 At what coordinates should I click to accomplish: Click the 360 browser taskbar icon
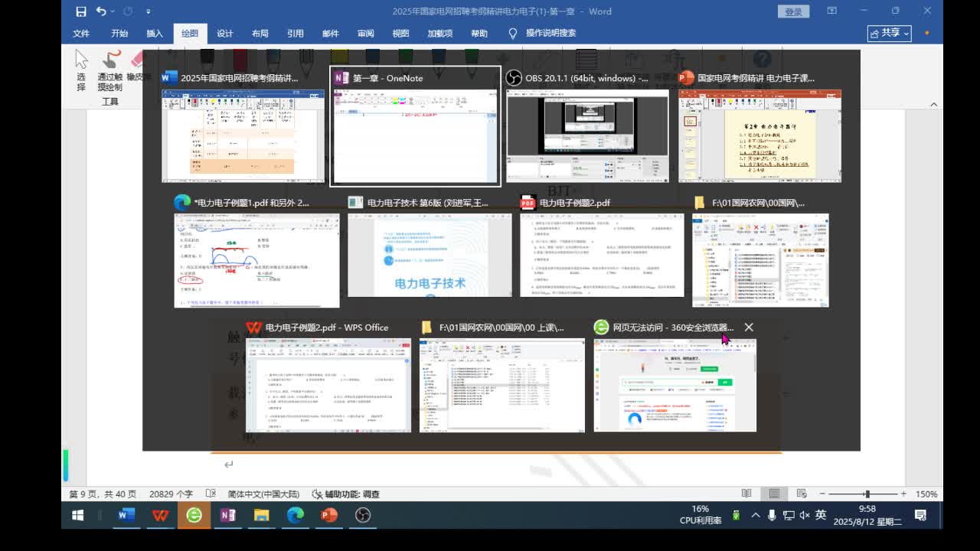[x=194, y=515]
